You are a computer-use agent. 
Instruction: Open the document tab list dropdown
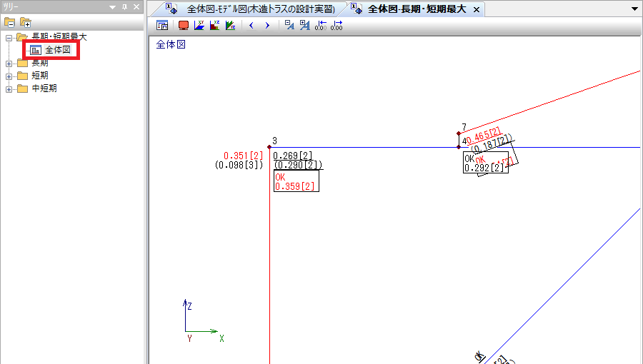(x=634, y=9)
